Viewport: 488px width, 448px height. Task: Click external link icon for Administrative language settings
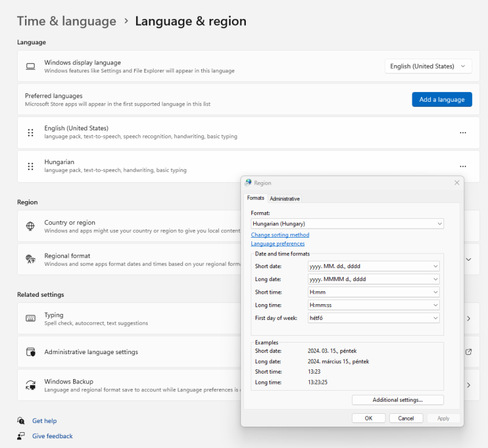(x=468, y=352)
